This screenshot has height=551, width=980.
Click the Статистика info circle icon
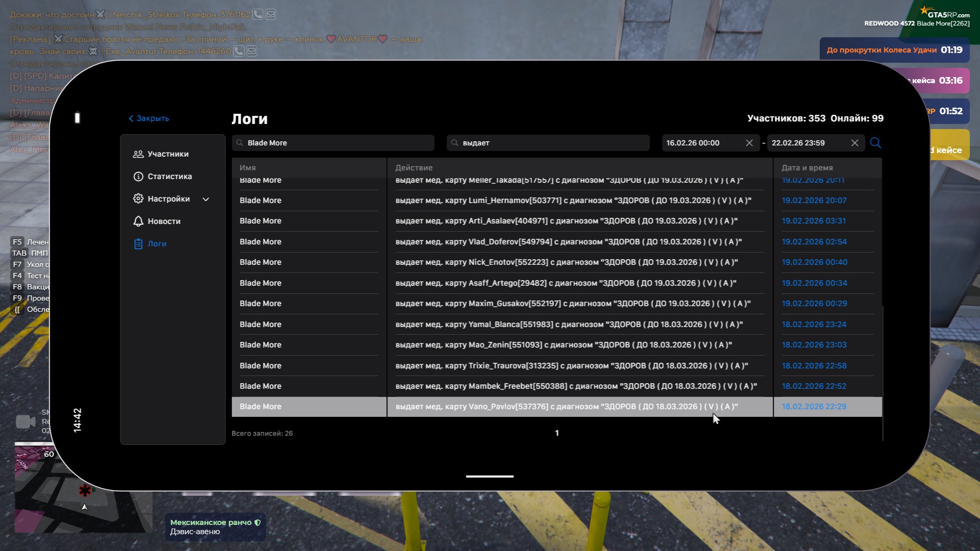138,177
